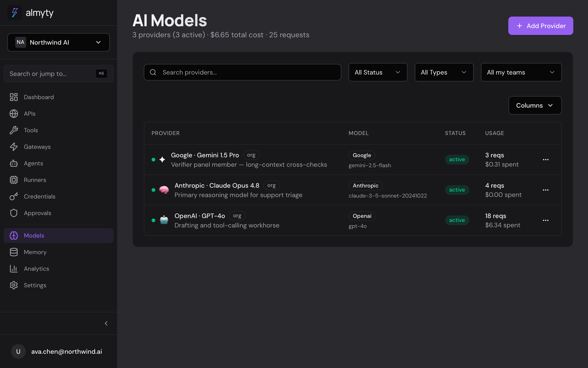Click the NA workspace badge

[21, 42]
